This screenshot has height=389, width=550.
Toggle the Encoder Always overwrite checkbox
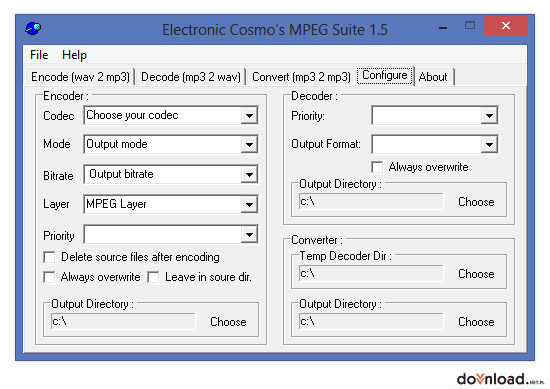(x=49, y=277)
